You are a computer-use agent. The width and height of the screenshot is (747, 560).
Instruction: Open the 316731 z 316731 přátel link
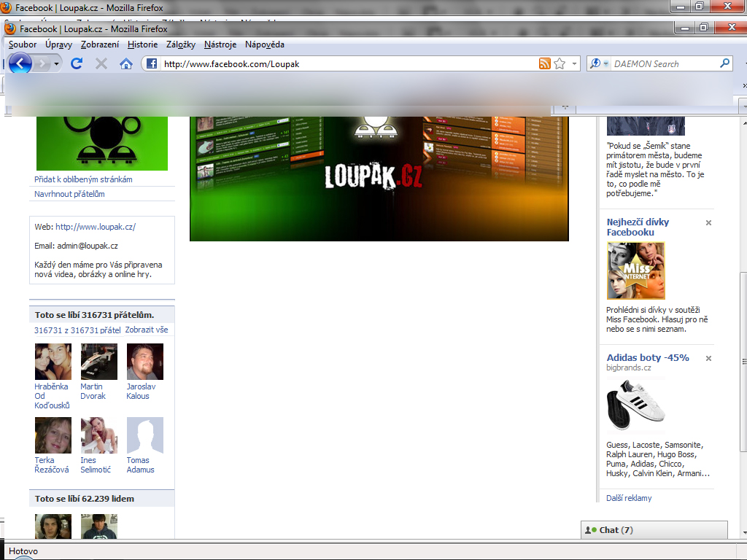point(77,330)
